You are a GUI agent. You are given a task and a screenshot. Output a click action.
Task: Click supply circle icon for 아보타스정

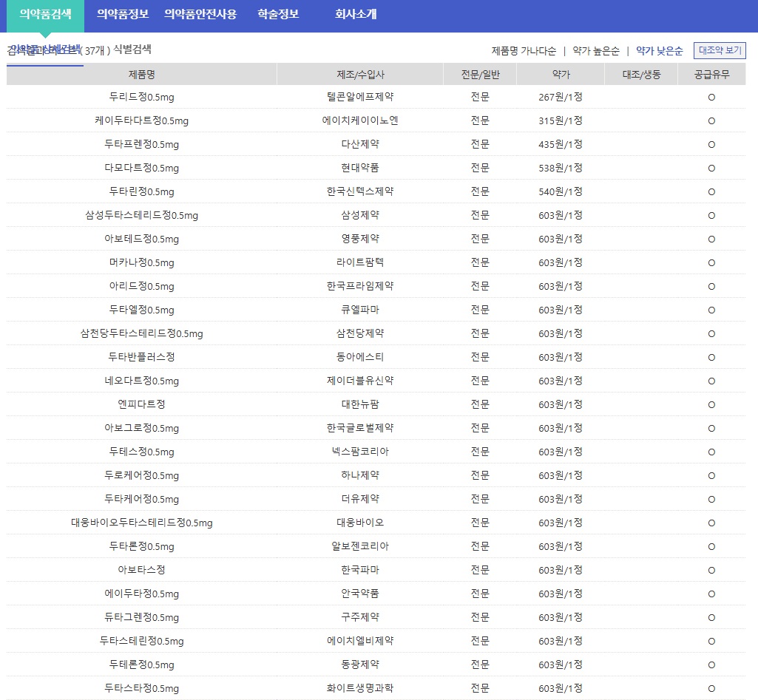(x=711, y=571)
